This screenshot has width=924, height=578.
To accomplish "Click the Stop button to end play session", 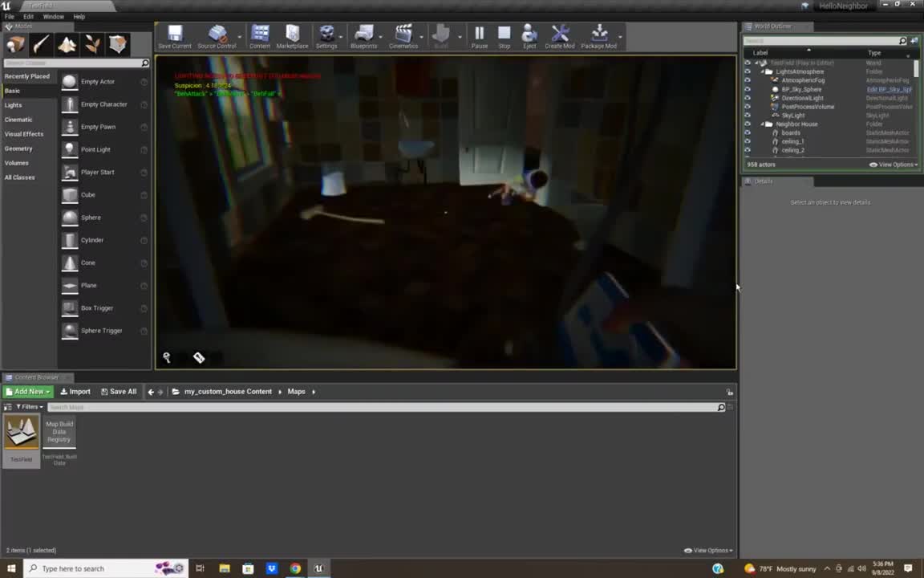I will click(504, 34).
